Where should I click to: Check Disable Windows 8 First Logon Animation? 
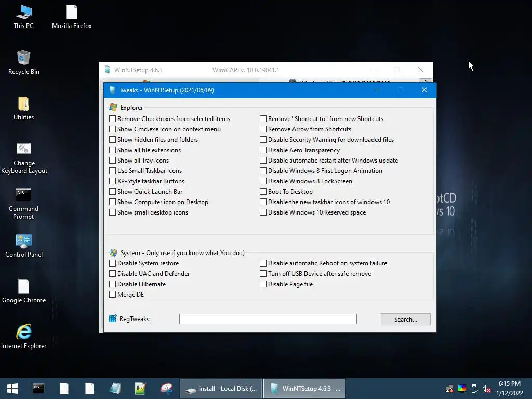click(x=263, y=170)
